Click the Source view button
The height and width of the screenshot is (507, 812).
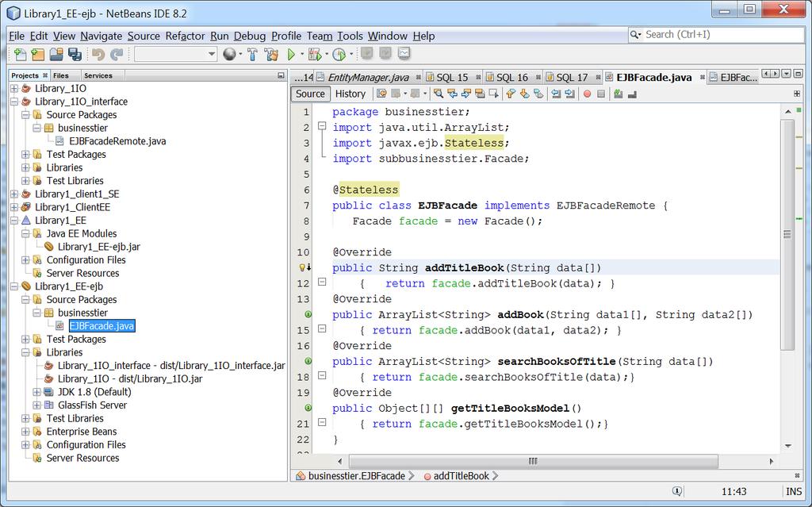(310, 94)
